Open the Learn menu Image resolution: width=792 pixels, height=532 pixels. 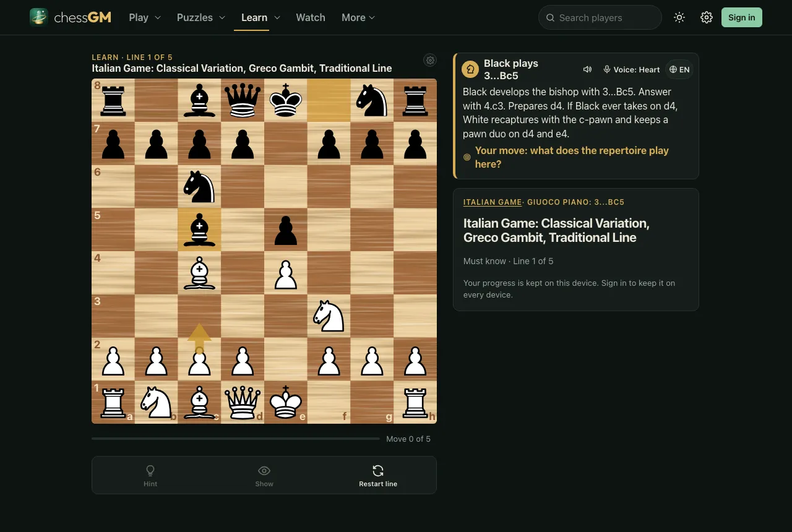[x=260, y=17]
